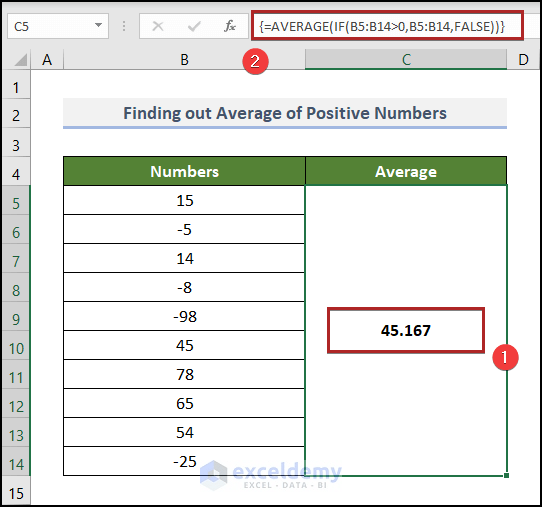The image size is (542, 507).
Task: Select cell containing -25
Action: 184,462
